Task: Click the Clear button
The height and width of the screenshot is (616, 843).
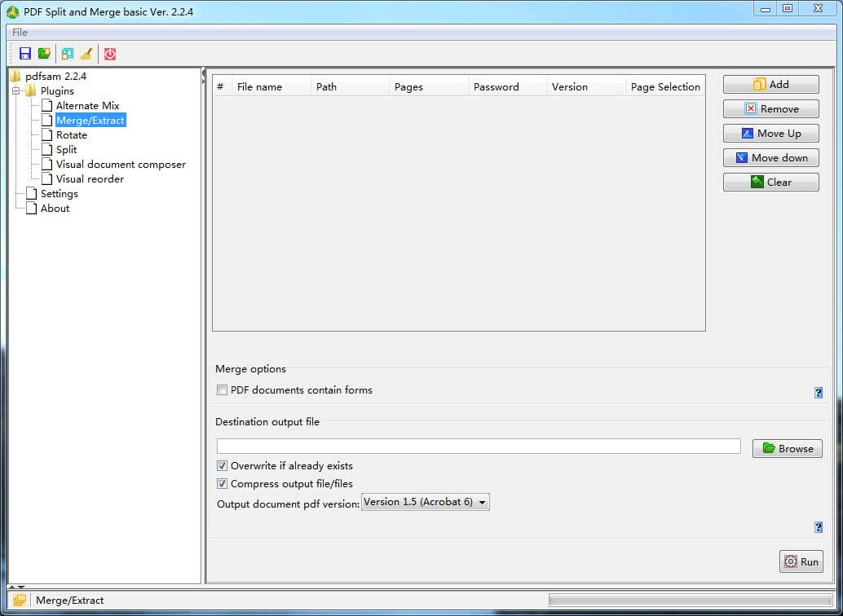Action: (771, 183)
